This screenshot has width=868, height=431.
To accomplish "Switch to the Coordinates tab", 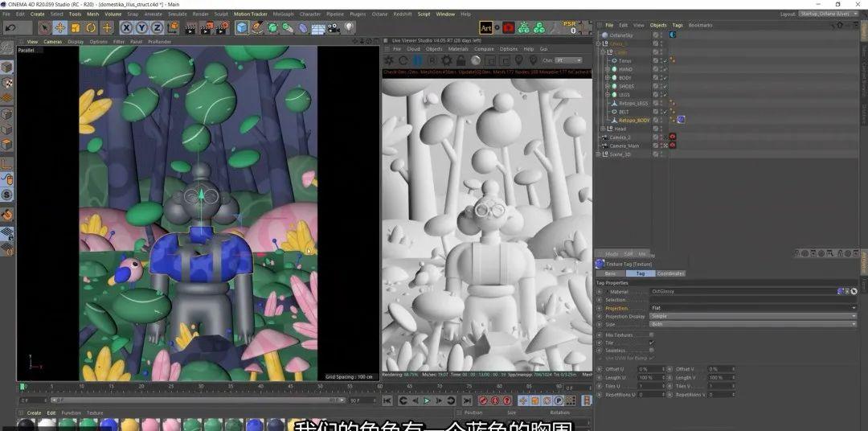I will point(671,273).
